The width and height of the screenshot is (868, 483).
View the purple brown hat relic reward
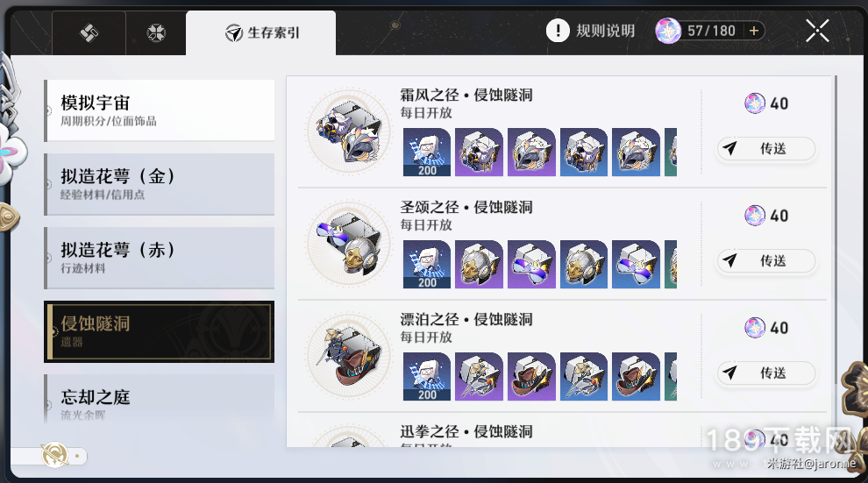coord(531,376)
